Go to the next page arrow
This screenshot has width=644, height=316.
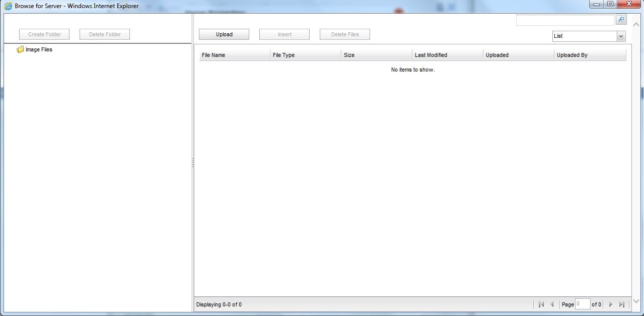pyautogui.click(x=611, y=304)
